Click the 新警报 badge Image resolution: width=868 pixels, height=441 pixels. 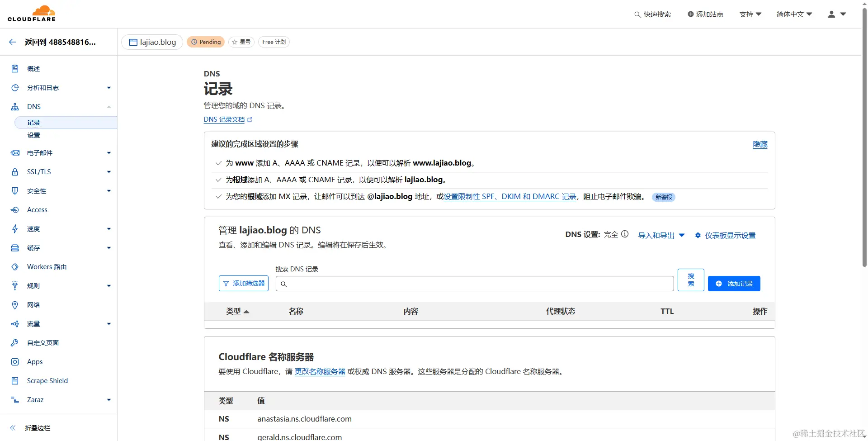pyautogui.click(x=664, y=197)
